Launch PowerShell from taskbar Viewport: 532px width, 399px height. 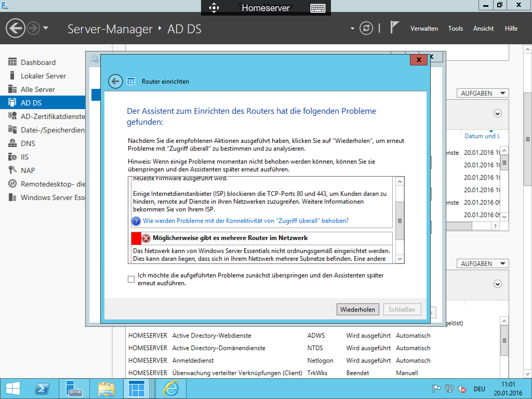tap(42, 389)
